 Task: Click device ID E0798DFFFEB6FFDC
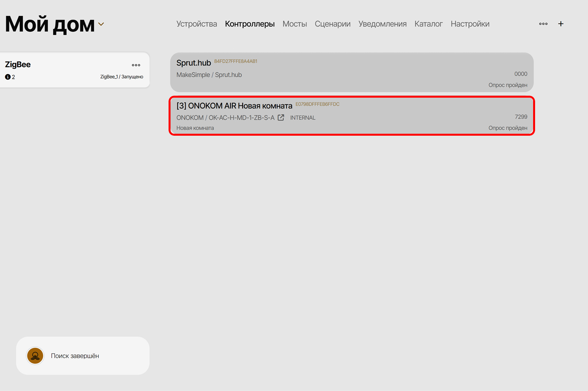coord(318,104)
